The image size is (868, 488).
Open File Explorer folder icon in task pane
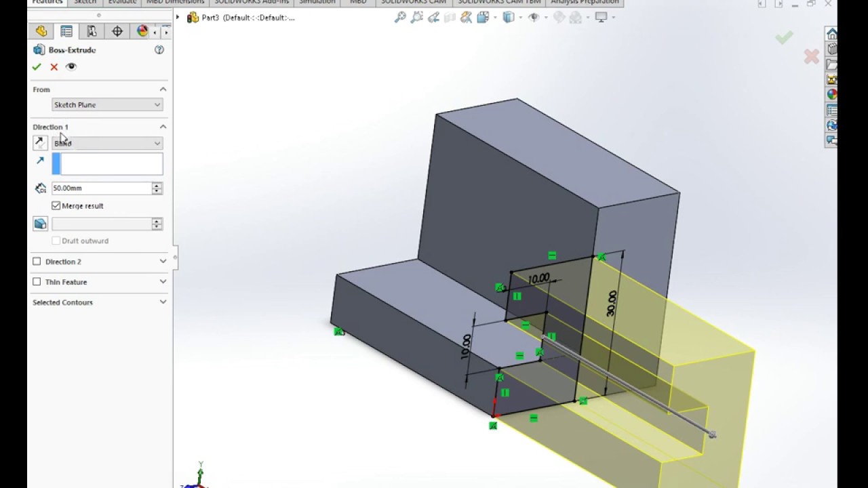832,65
